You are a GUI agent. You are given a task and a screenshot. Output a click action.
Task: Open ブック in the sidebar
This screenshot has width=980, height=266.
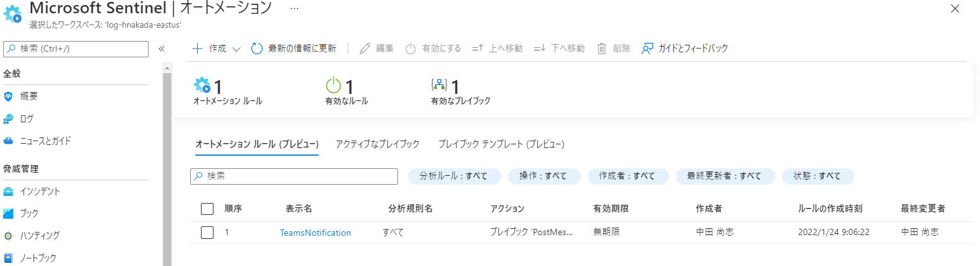pyautogui.click(x=29, y=214)
